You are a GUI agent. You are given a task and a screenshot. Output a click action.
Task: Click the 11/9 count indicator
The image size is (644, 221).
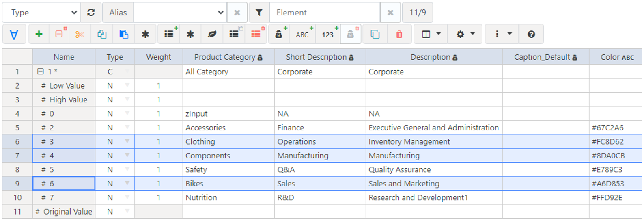coord(418,13)
